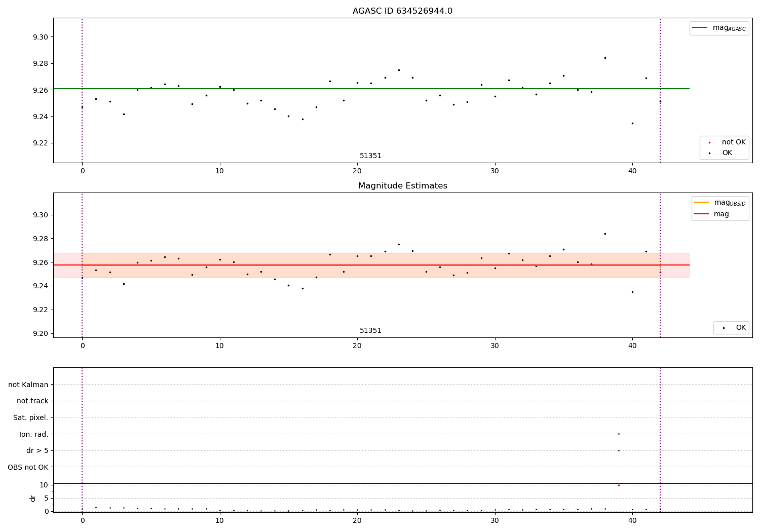Click x-axis tick 30 under the top plot
Viewport: 760px width, 532px height.
pos(495,171)
